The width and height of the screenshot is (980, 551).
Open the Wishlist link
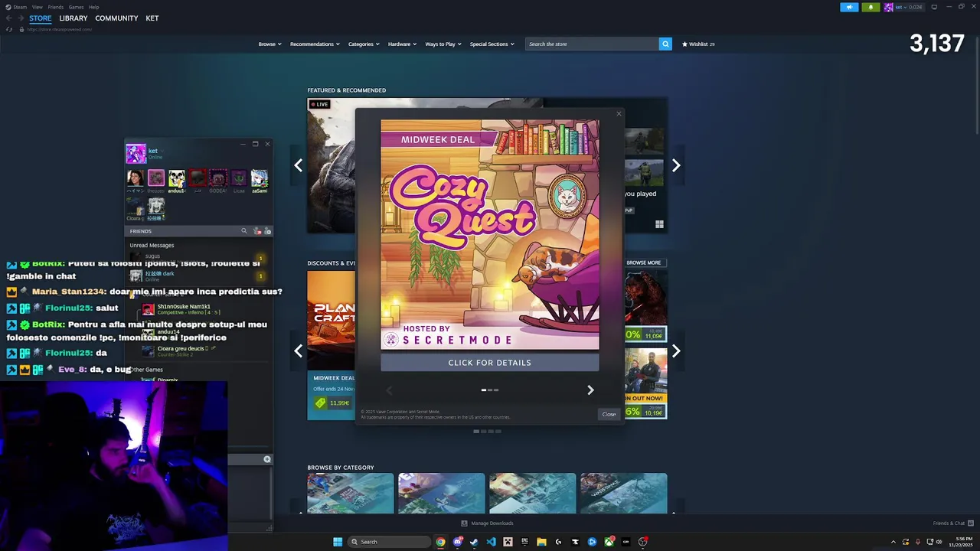point(698,44)
